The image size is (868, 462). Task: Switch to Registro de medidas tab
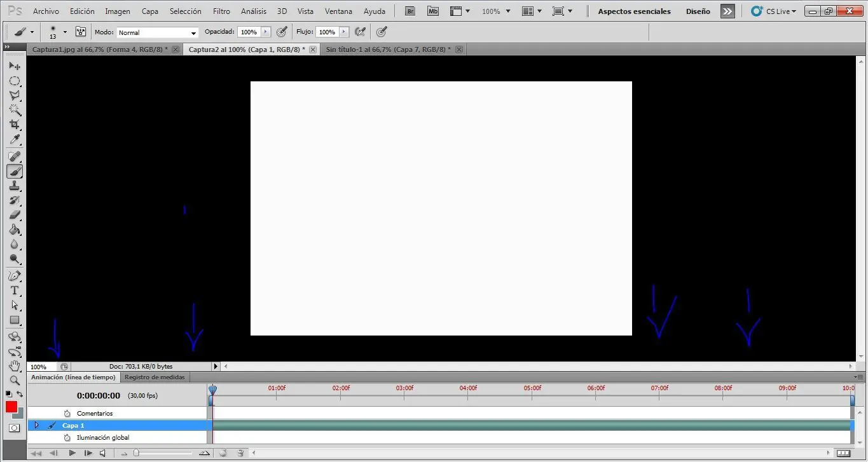155,377
